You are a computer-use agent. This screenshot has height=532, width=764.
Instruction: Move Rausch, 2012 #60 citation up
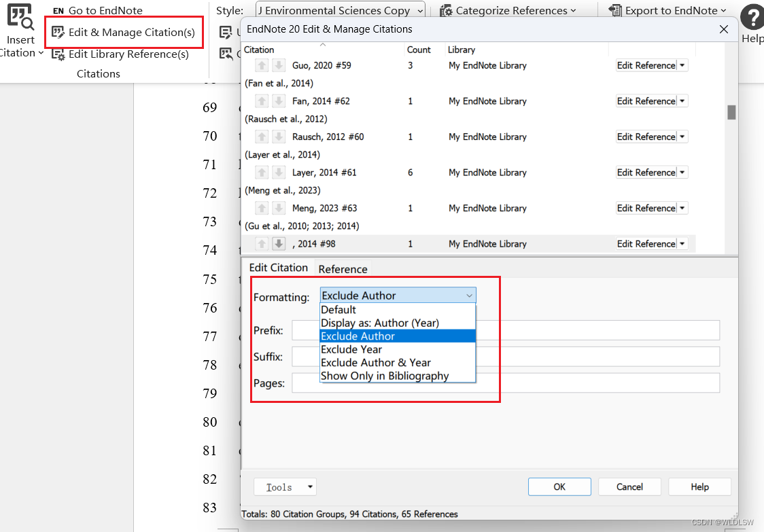pyautogui.click(x=262, y=137)
